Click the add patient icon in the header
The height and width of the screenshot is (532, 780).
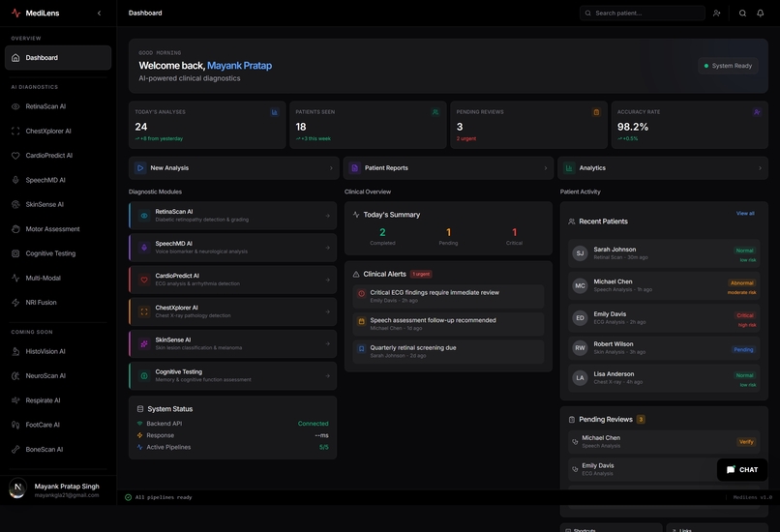716,13
